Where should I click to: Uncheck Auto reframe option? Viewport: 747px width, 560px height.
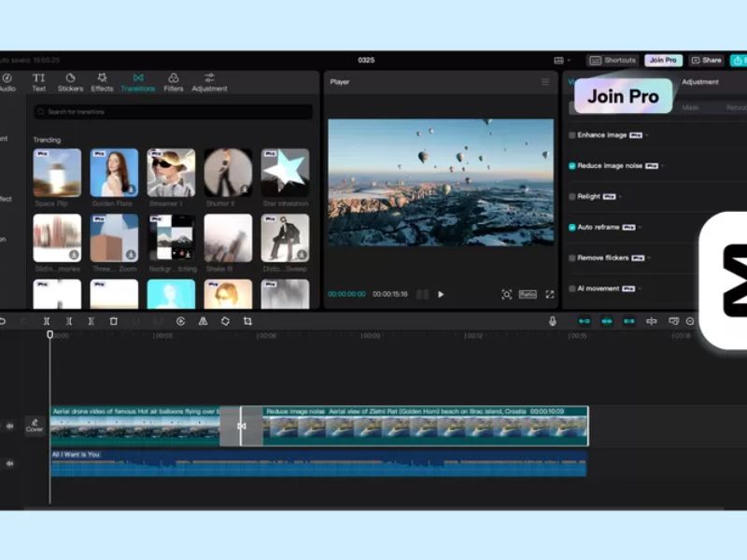[572, 227]
